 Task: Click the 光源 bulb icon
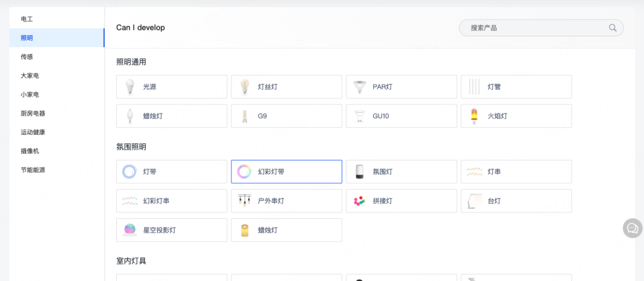pos(129,87)
